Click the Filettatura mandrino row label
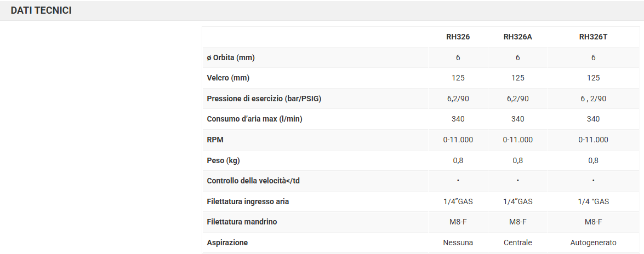This screenshot has width=644, height=254. tap(242, 222)
